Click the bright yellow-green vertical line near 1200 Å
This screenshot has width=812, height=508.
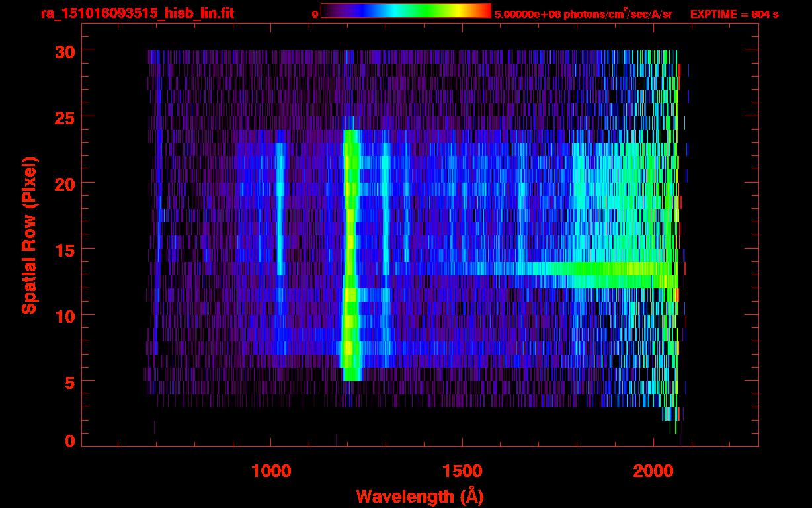[350, 258]
